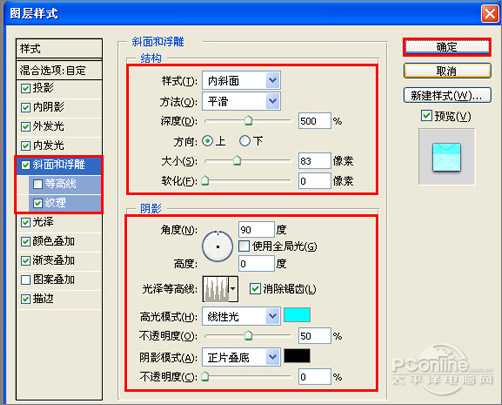Toggle the 纹理 sub-option checkbox
Image resolution: width=502 pixels, height=405 pixels.
[38, 203]
